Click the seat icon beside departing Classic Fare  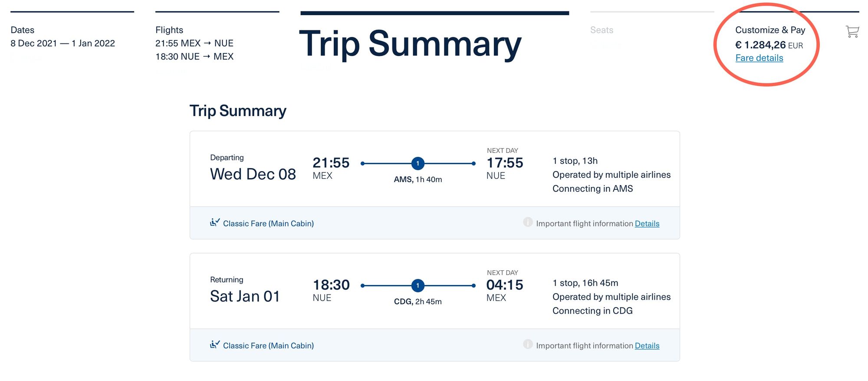(x=215, y=222)
